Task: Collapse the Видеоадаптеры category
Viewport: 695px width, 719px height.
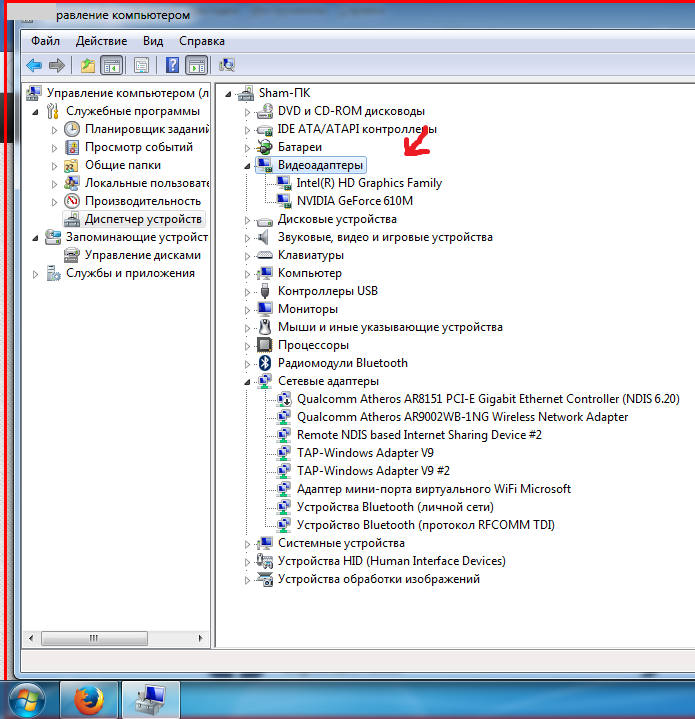Action: pyautogui.click(x=248, y=165)
